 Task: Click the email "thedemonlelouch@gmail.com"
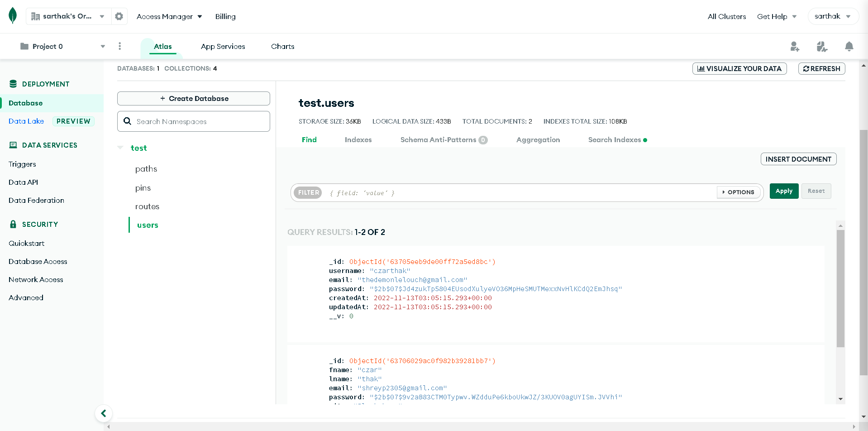[x=412, y=280]
